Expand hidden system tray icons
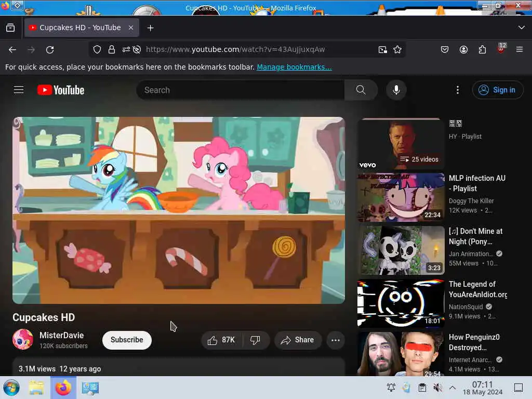This screenshot has height=399, width=532. (453, 387)
